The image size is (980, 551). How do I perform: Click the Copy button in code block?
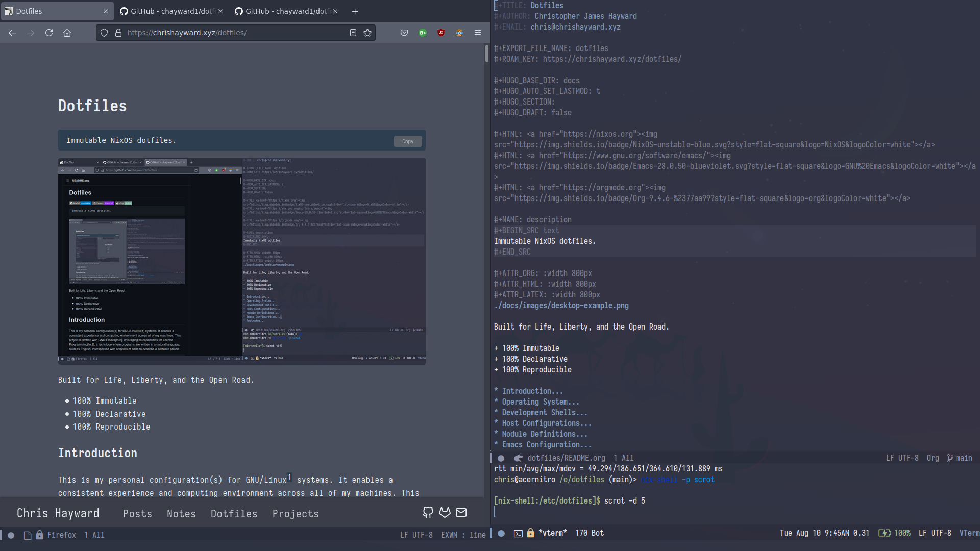click(x=408, y=141)
